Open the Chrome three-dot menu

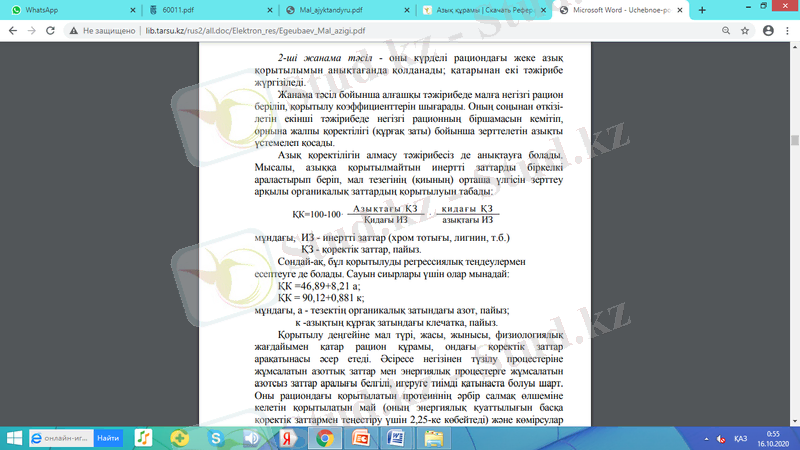788,31
